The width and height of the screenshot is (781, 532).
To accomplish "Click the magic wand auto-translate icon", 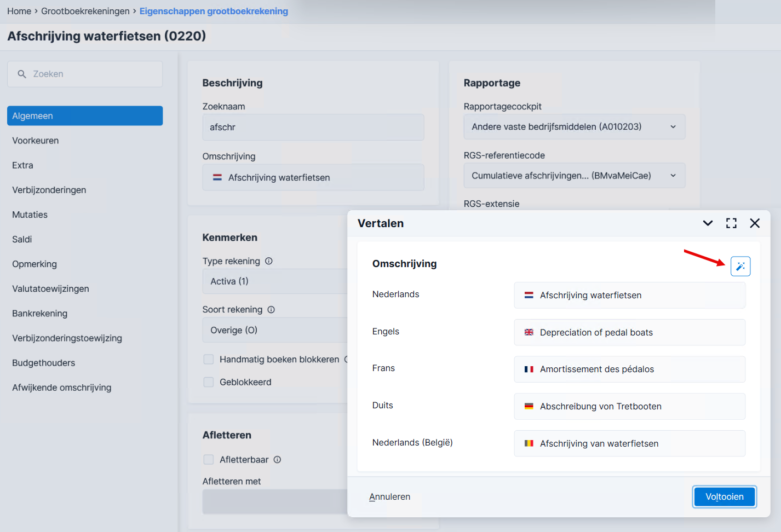I will pyautogui.click(x=740, y=267).
